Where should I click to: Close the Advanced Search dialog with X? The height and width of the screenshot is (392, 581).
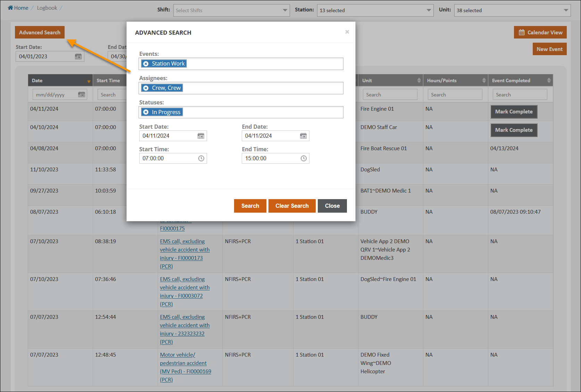[x=347, y=32]
